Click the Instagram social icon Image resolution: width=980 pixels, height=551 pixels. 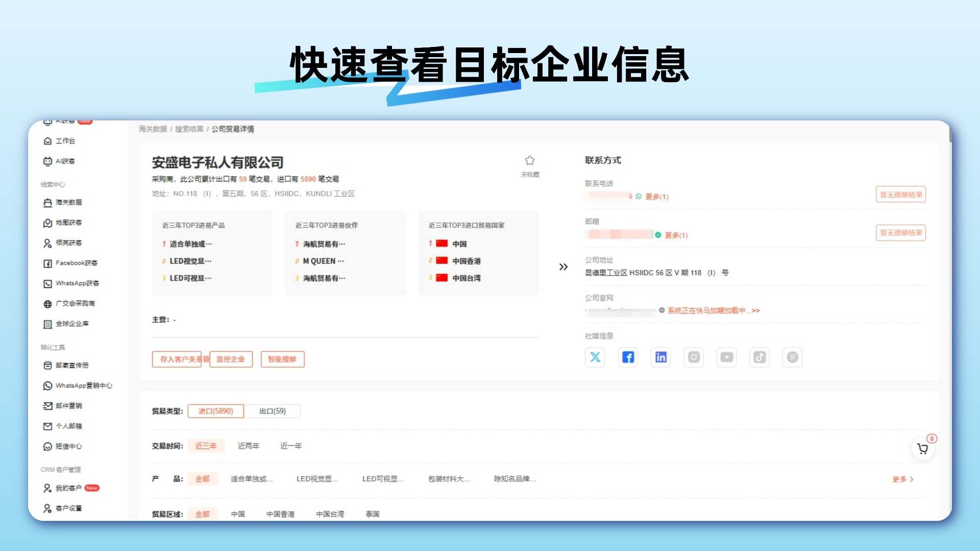pyautogui.click(x=694, y=357)
